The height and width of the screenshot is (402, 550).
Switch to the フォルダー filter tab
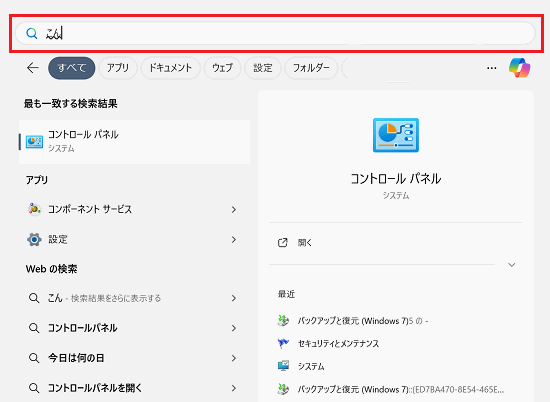311,68
